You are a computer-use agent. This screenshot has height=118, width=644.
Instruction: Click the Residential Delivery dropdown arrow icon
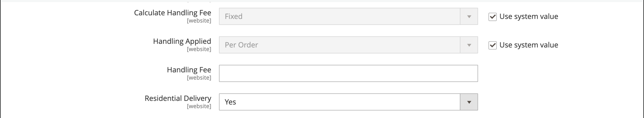[469, 102]
